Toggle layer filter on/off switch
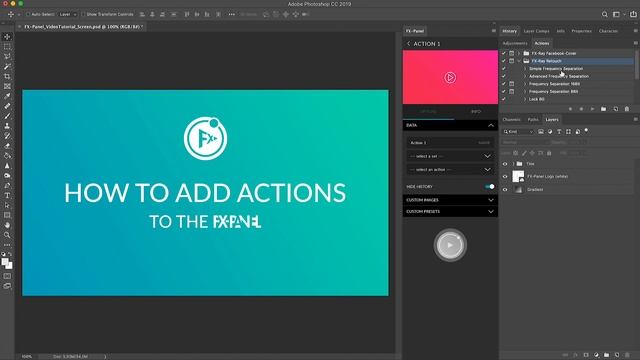 [587, 131]
